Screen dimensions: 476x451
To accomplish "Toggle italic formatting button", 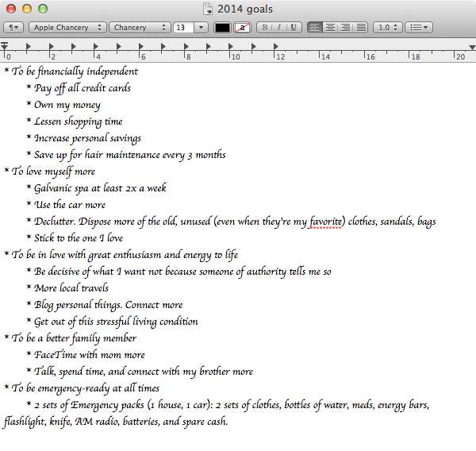I will click(279, 27).
